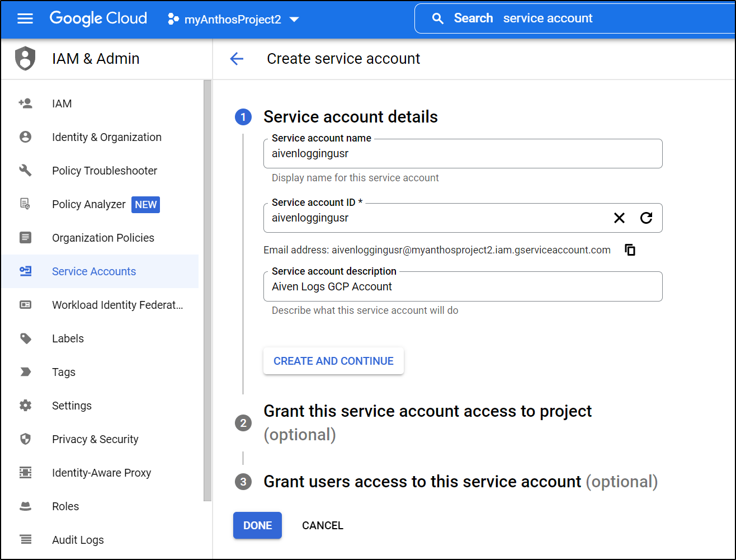Open Privacy & Security
Viewport: 736px width, 560px height.
coord(100,439)
